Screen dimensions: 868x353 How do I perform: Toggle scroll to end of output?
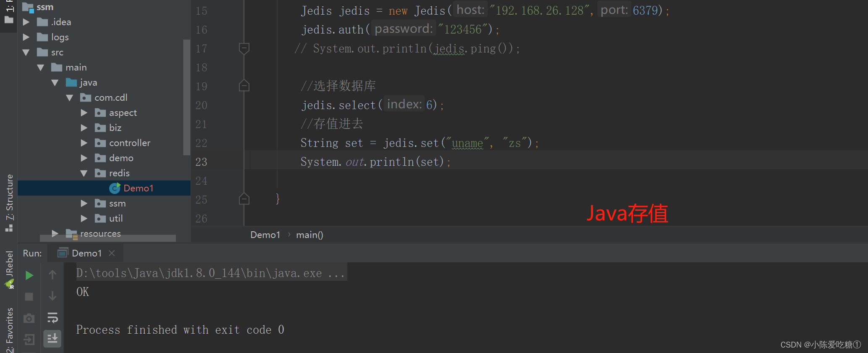[x=52, y=338]
